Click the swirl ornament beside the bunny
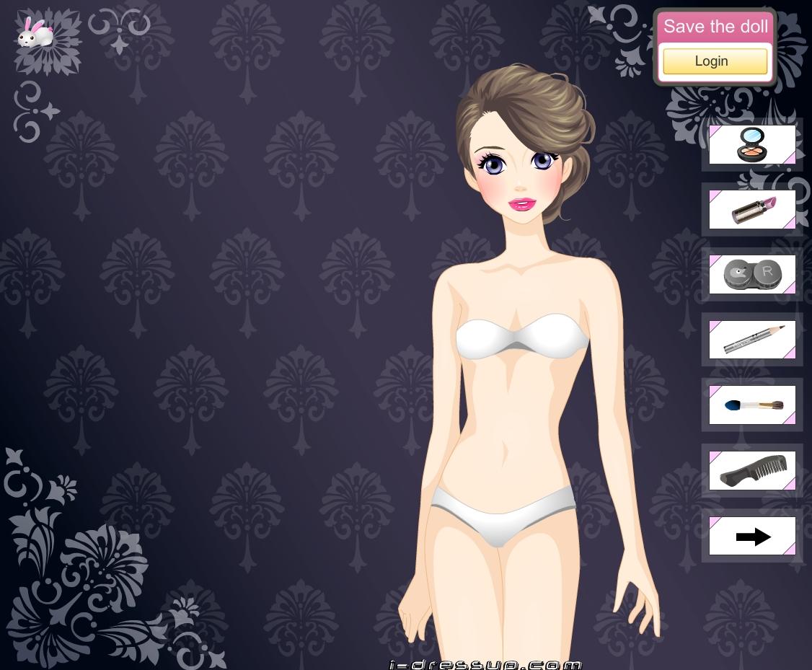The width and height of the screenshot is (812, 670). 119,29
